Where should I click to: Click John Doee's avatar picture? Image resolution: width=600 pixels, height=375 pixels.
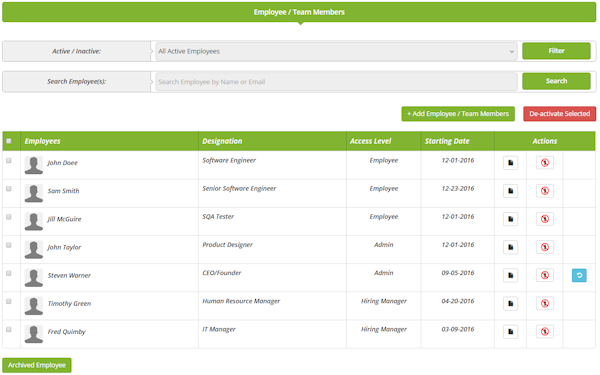pyautogui.click(x=34, y=165)
